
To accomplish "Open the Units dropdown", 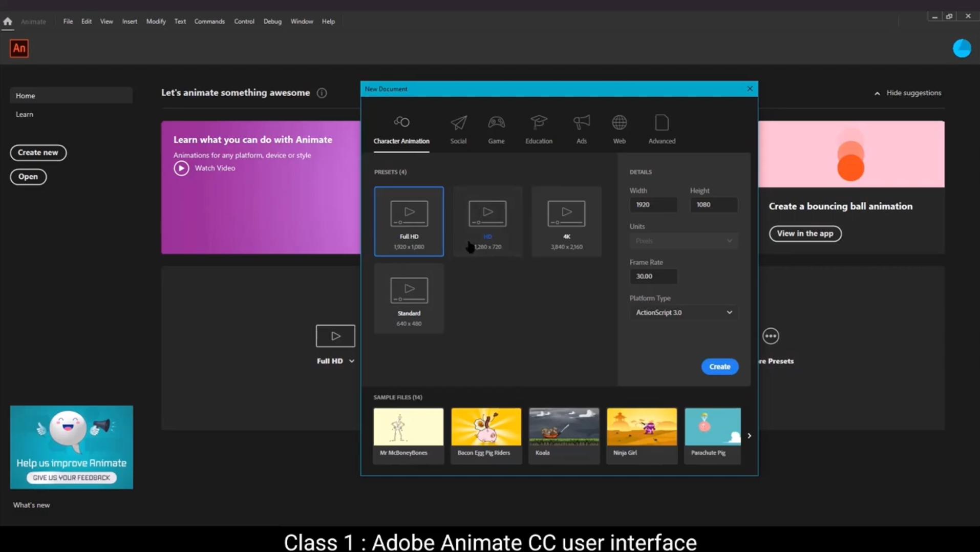I will click(x=684, y=241).
